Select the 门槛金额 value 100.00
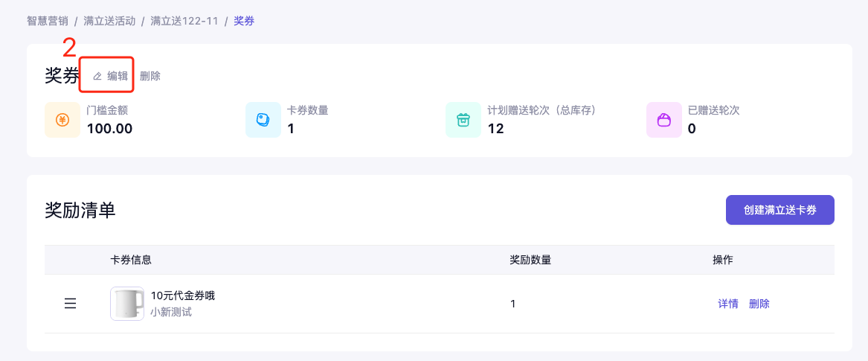 pyautogui.click(x=109, y=128)
